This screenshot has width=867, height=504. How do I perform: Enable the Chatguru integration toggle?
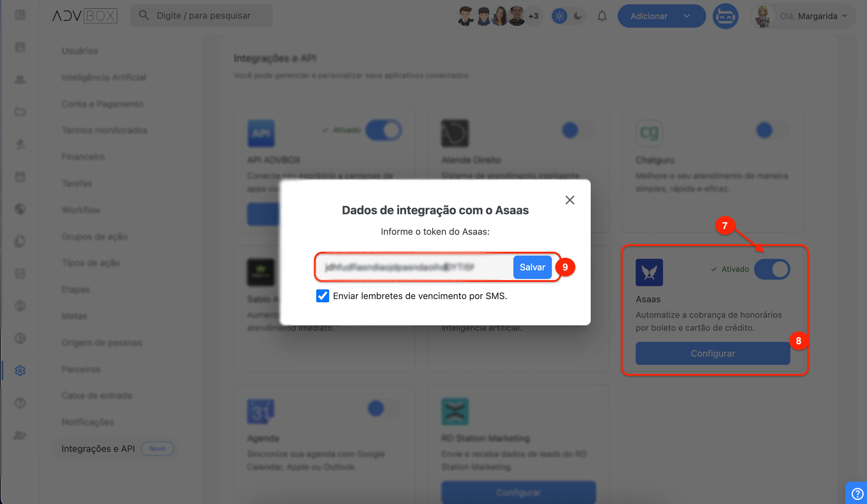pyautogui.click(x=772, y=130)
